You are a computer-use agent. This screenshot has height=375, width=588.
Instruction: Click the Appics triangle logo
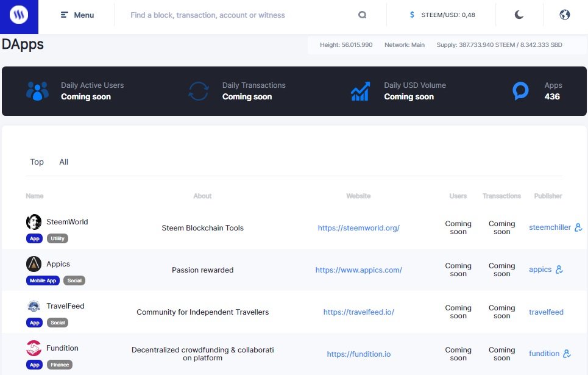(34, 264)
